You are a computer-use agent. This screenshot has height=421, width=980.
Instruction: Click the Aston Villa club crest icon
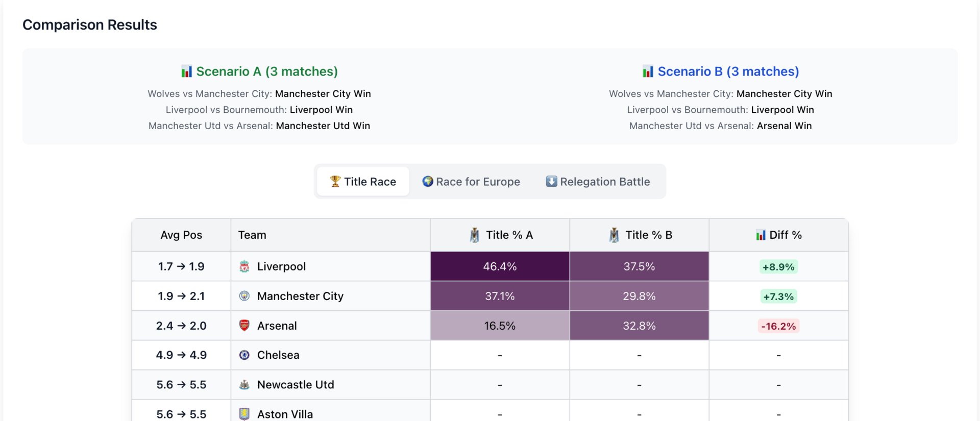click(x=244, y=414)
